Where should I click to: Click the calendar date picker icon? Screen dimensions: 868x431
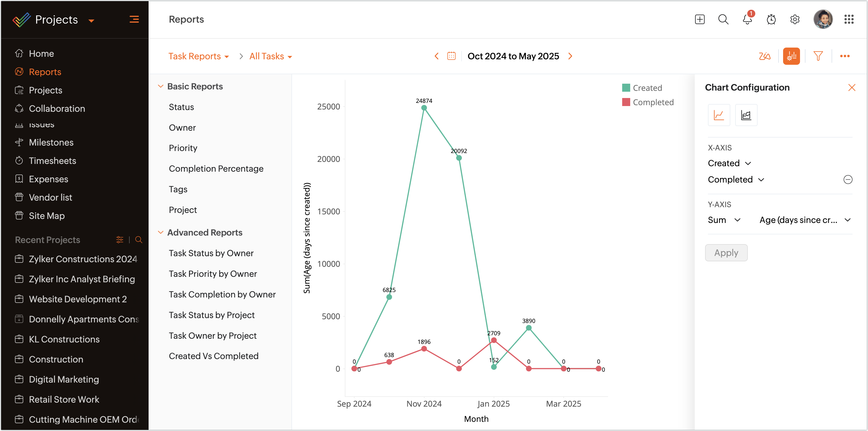451,56
